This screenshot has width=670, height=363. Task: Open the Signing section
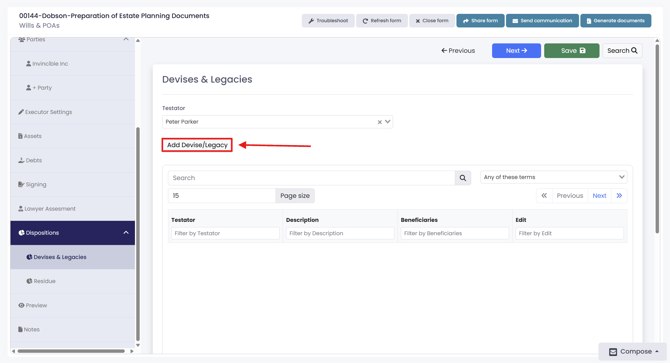(73, 184)
